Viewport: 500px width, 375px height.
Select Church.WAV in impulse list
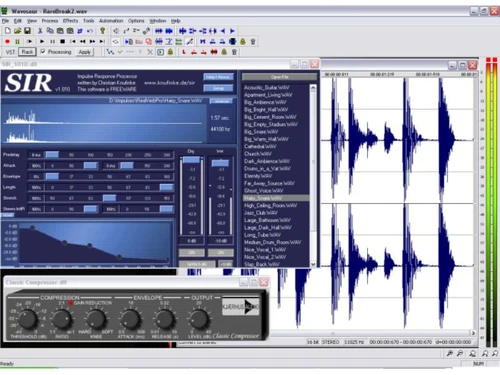coord(258,154)
